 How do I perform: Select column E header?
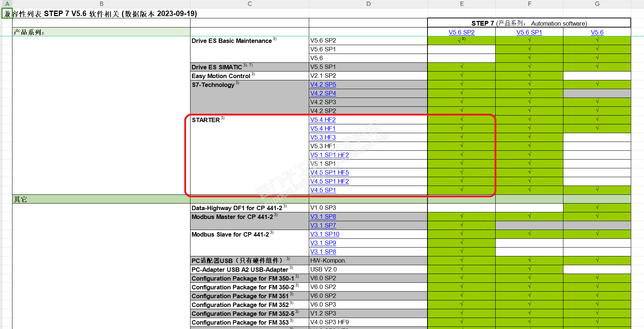pyautogui.click(x=462, y=4)
